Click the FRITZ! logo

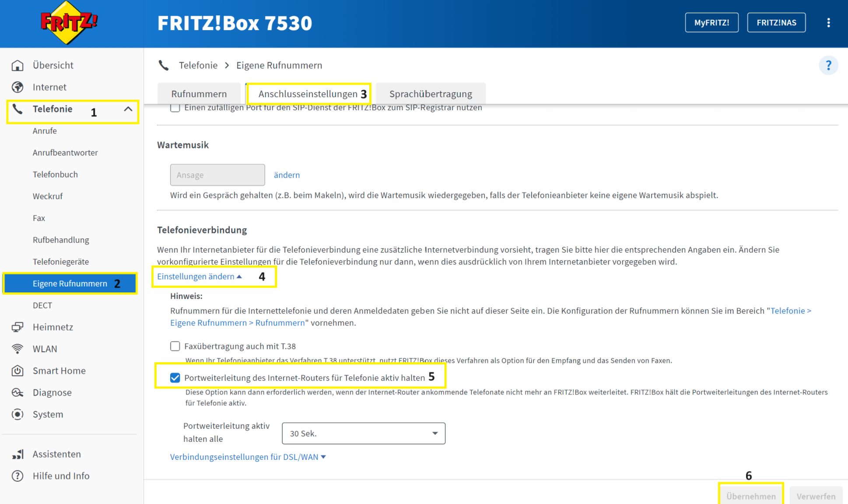click(x=69, y=23)
